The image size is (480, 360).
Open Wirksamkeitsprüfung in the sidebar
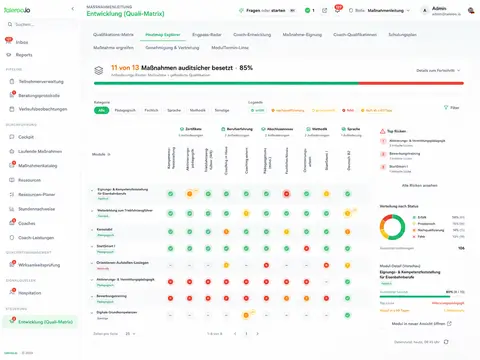[x=39, y=265]
